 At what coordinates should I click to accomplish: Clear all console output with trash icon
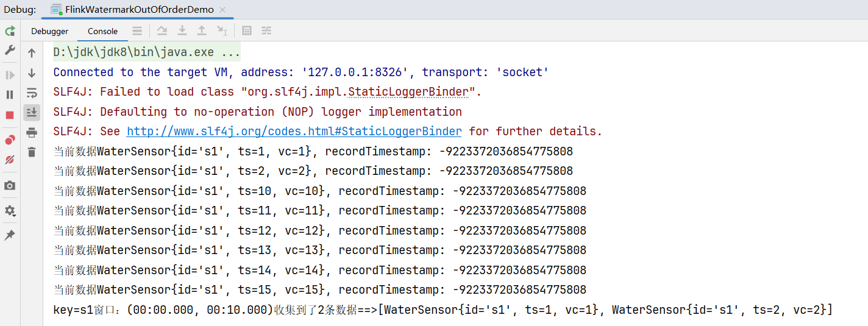click(x=32, y=152)
